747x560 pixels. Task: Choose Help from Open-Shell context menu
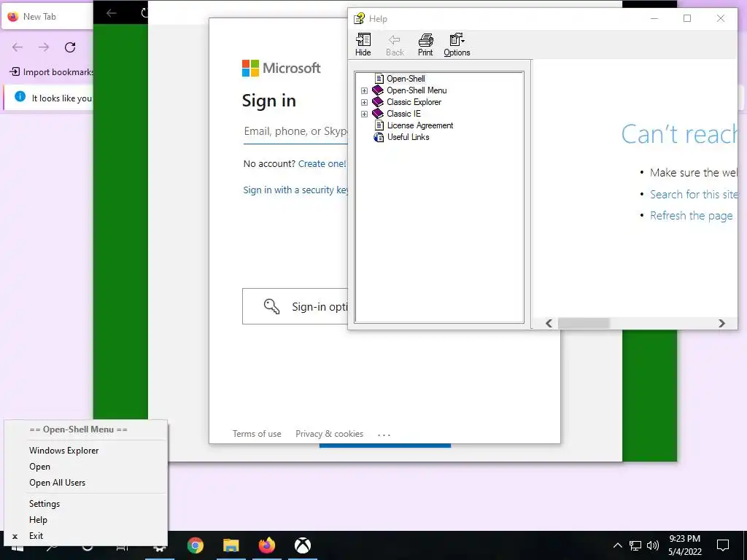(x=86, y=520)
